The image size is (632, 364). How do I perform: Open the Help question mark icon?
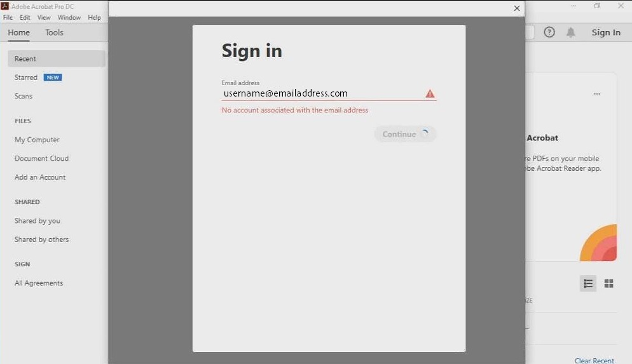pyautogui.click(x=549, y=32)
